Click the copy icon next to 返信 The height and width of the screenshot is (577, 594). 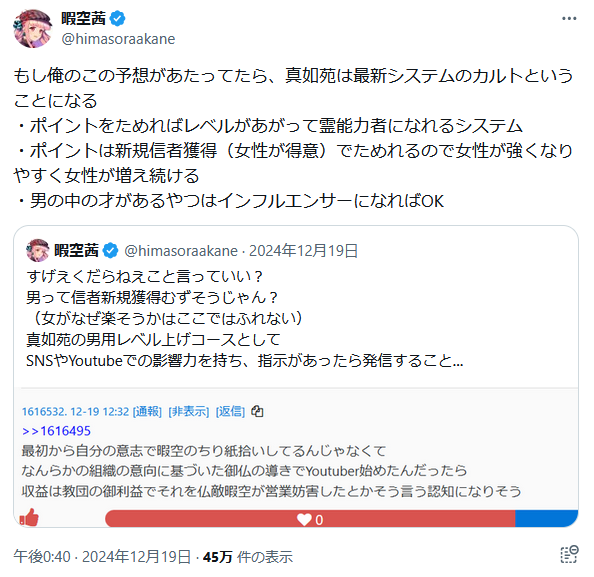click(258, 411)
